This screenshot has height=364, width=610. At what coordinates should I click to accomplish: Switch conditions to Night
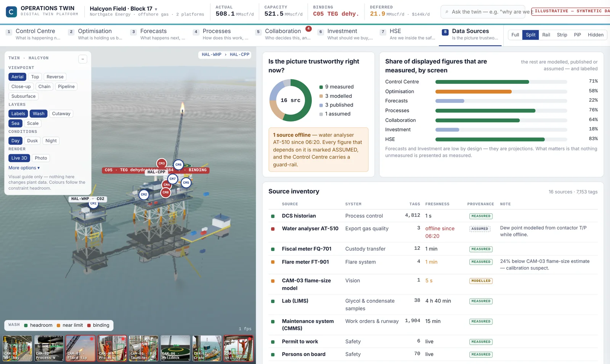coord(51,140)
